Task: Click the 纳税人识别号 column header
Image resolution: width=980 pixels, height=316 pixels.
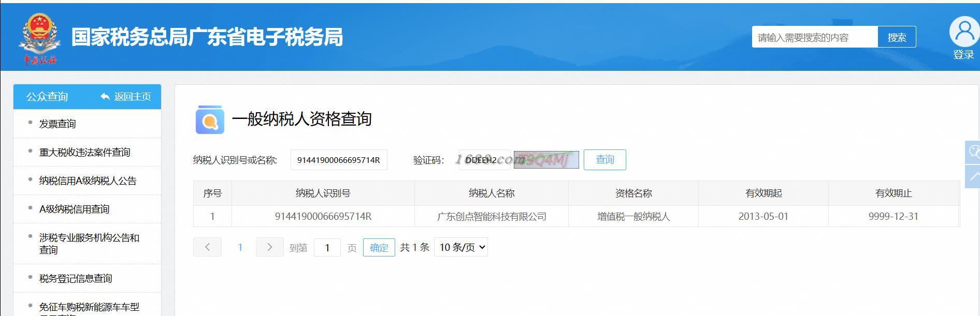Action: tap(323, 193)
